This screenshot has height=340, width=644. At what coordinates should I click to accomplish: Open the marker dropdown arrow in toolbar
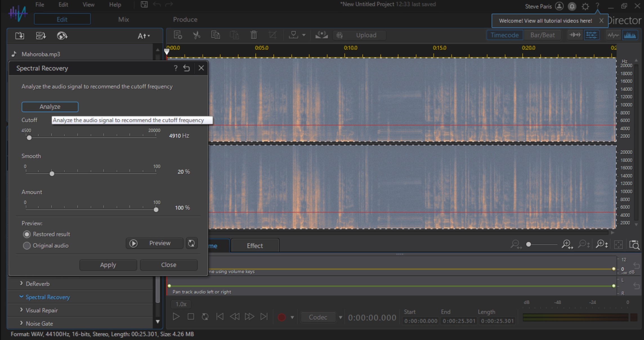click(304, 35)
